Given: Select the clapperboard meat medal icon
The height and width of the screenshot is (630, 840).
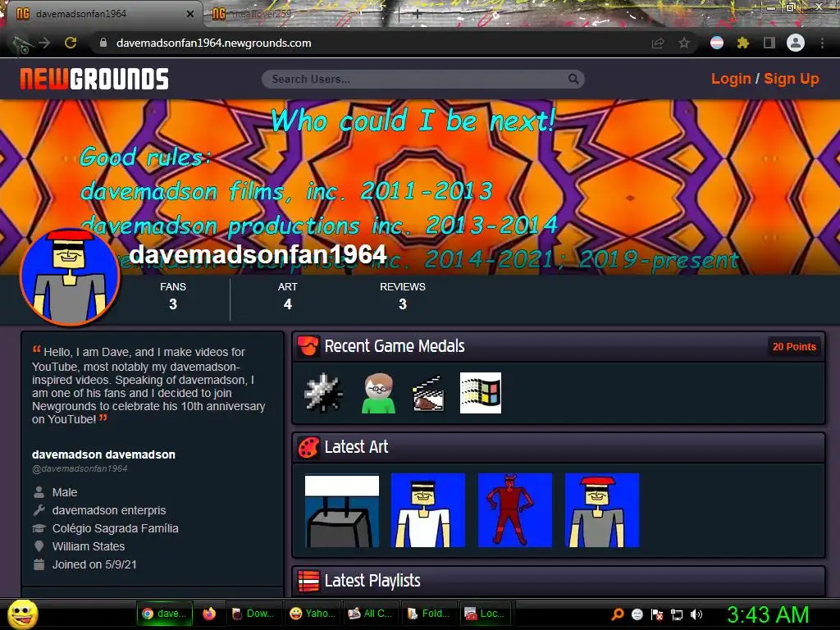Looking at the screenshot, I should pos(428,393).
